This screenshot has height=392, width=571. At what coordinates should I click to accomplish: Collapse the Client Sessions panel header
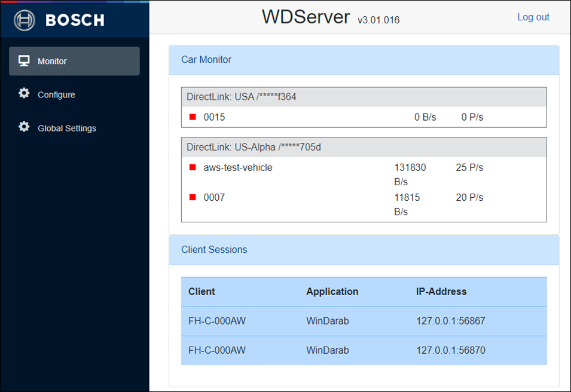click(x=364, y=250)
